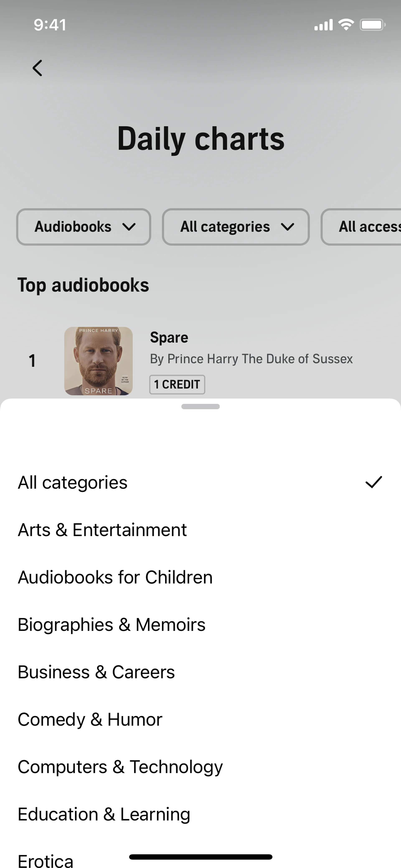Tap the 1 CREDIT badge
401x868 pixels.
click(x=177, y=384)
